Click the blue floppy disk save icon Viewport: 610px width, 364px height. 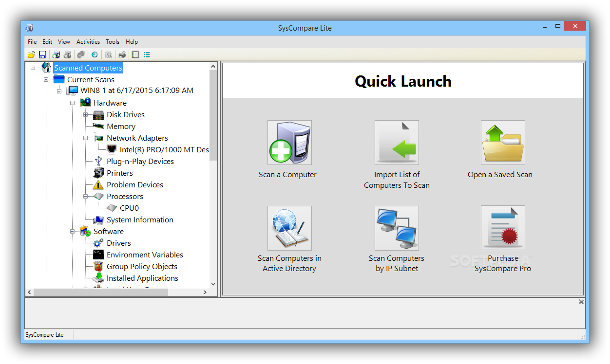pos(42,55)
